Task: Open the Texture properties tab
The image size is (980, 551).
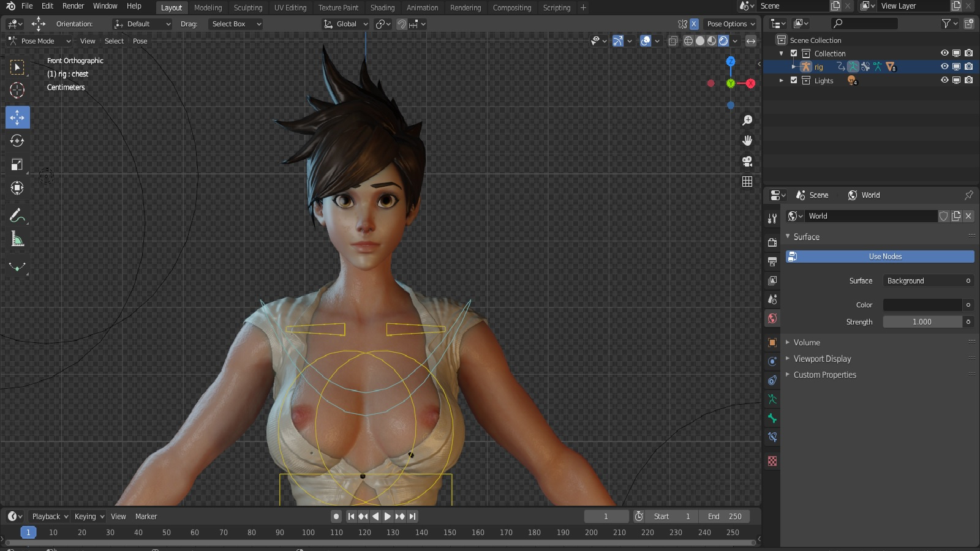Action: click(x=772, y=461)
